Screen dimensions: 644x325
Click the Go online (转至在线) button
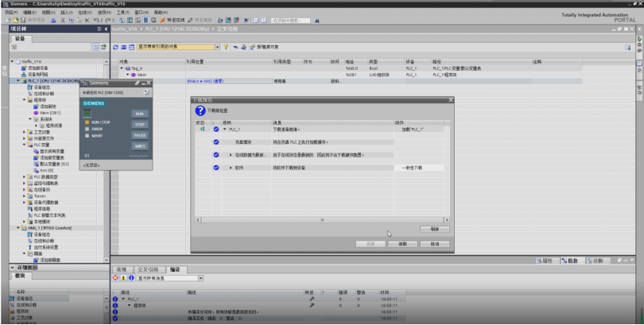pyautogui.click(x=173, y=20)
